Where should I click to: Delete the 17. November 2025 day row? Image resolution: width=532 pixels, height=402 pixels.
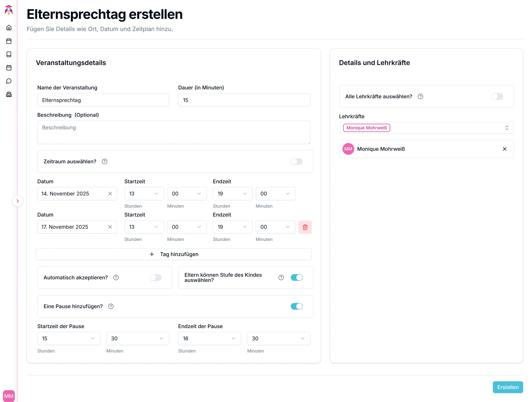pos(305,227)
